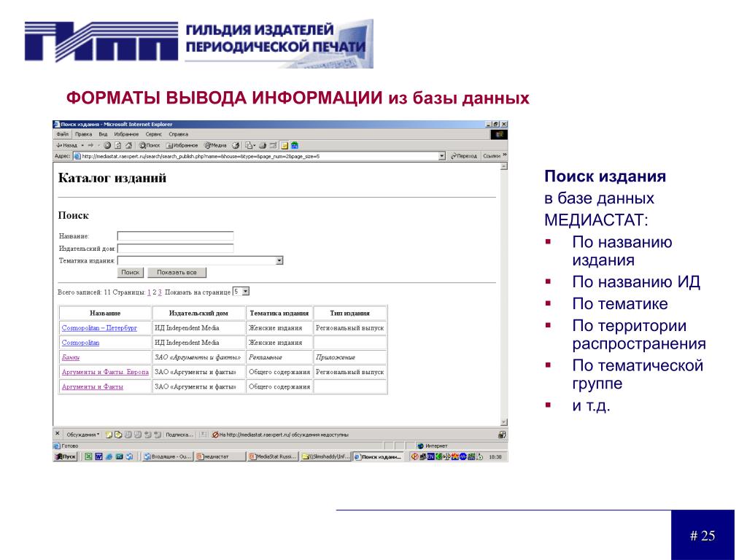This screenshot has height=560, width=747.
Task: Go to results page 1
Action: pyautogui.click(x=149, y=292)
